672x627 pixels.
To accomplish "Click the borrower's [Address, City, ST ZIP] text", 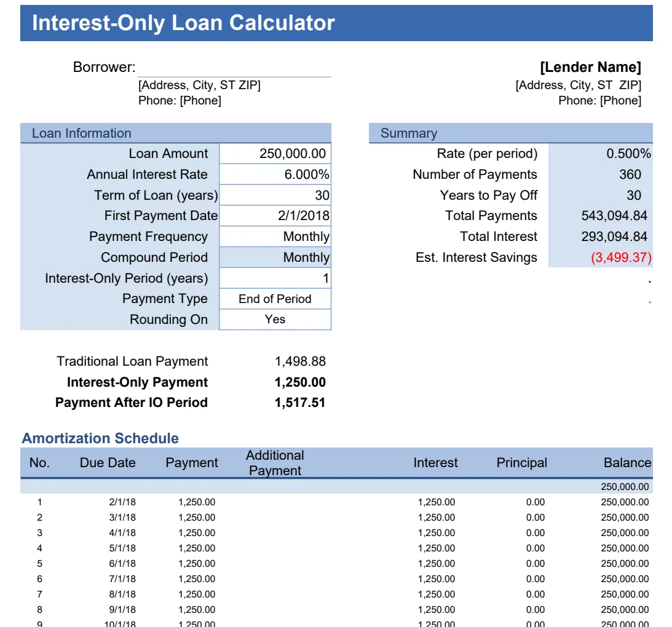I will point(199,85).
